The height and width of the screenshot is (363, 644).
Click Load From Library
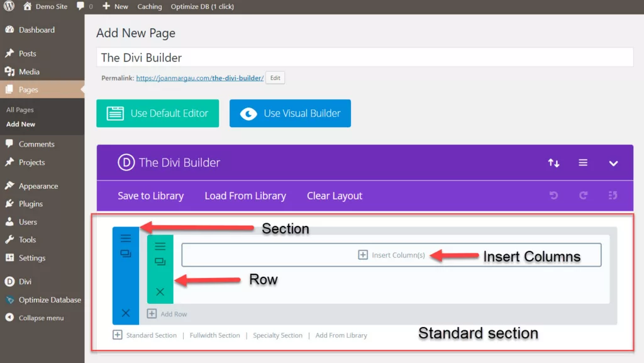tap(245, 196)
